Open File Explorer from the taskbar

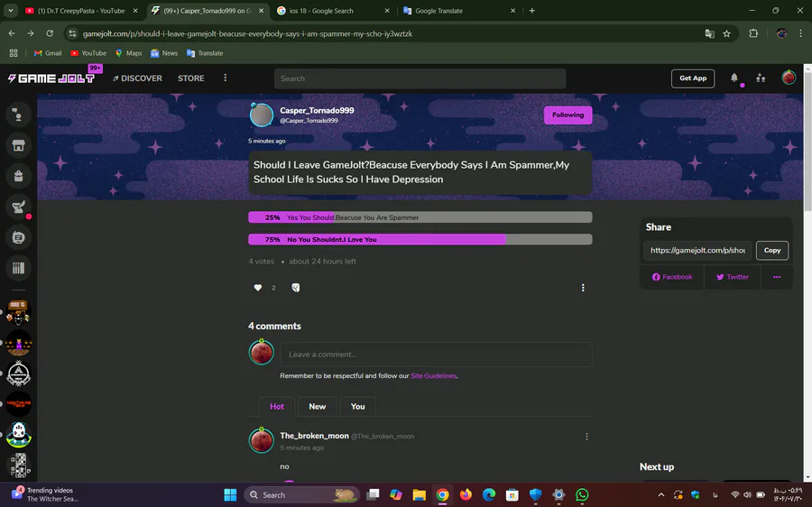coord(419,494)
